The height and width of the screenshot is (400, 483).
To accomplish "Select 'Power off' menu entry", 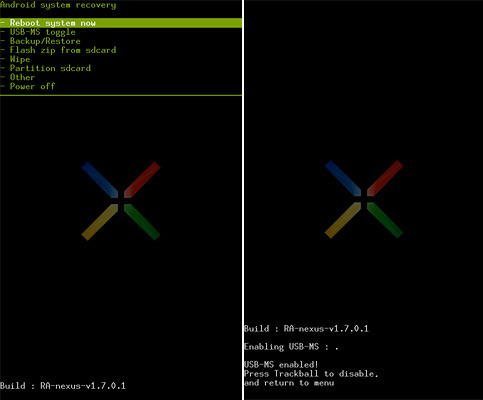I will 28,86.
